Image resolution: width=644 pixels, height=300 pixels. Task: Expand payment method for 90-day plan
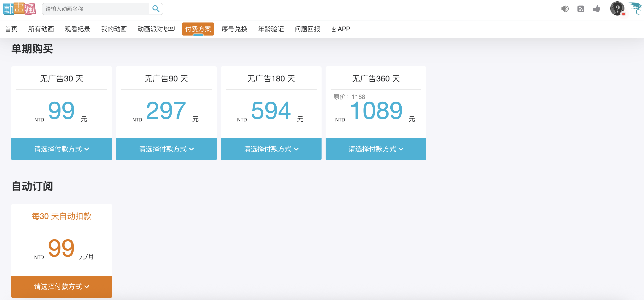(166, 149)
